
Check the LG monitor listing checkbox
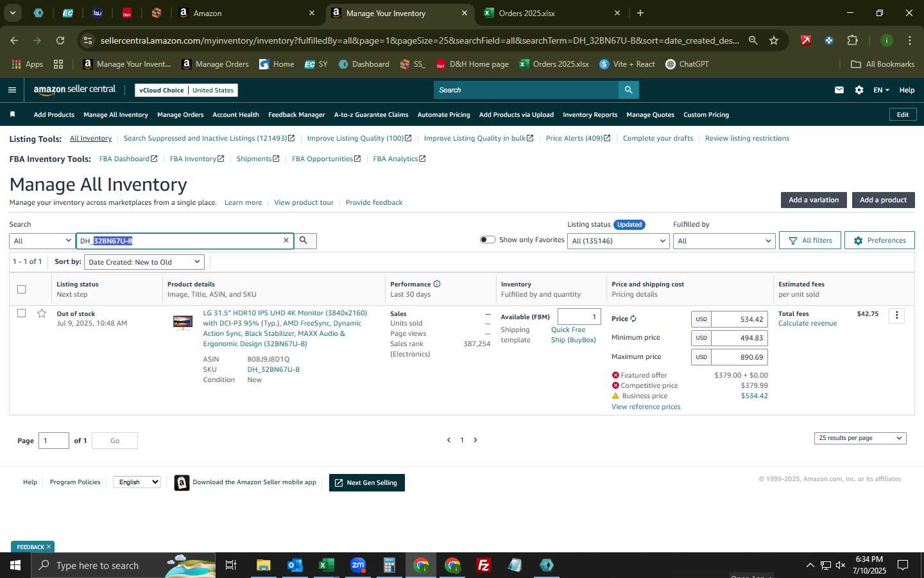[x=21, y=313]
